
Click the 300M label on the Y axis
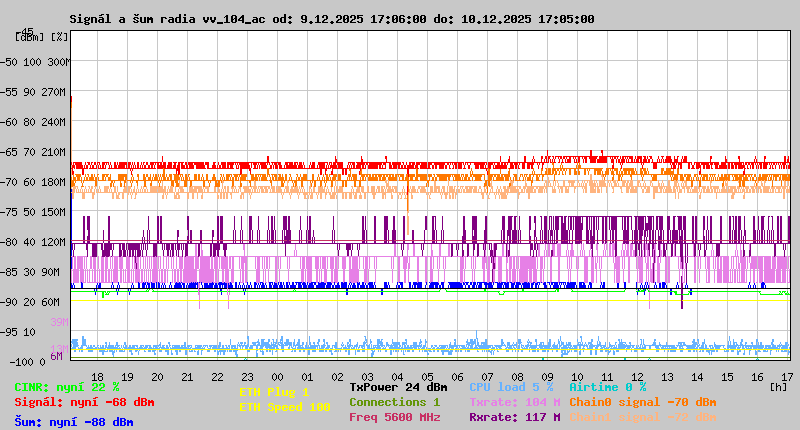click(x=58, y=62)
